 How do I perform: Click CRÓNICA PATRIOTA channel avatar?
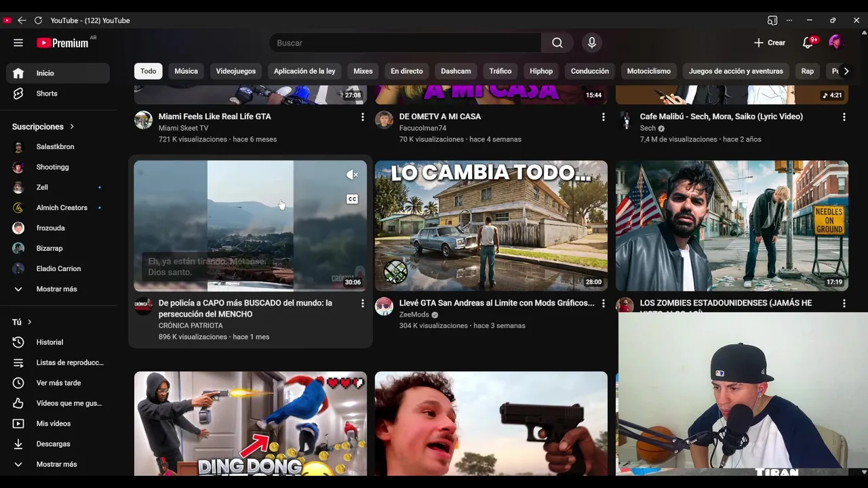tap(143, 306)
